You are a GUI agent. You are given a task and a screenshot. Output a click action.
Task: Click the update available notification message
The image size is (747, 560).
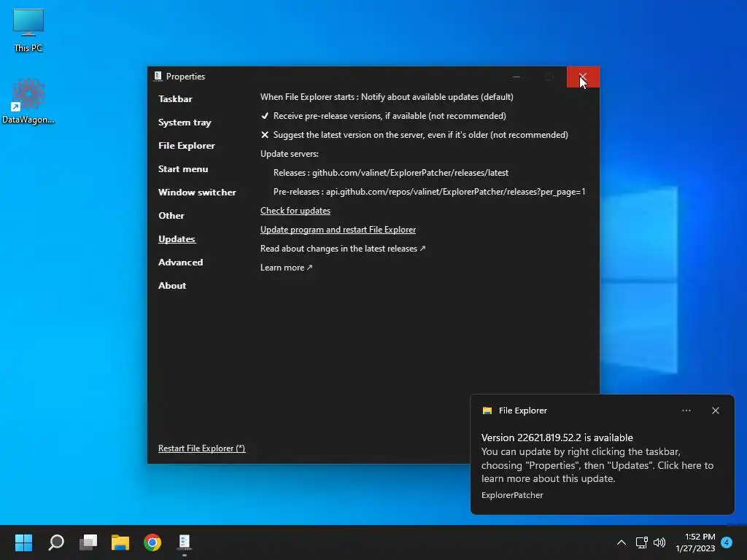pyautogui.click(x=597, y=458)
